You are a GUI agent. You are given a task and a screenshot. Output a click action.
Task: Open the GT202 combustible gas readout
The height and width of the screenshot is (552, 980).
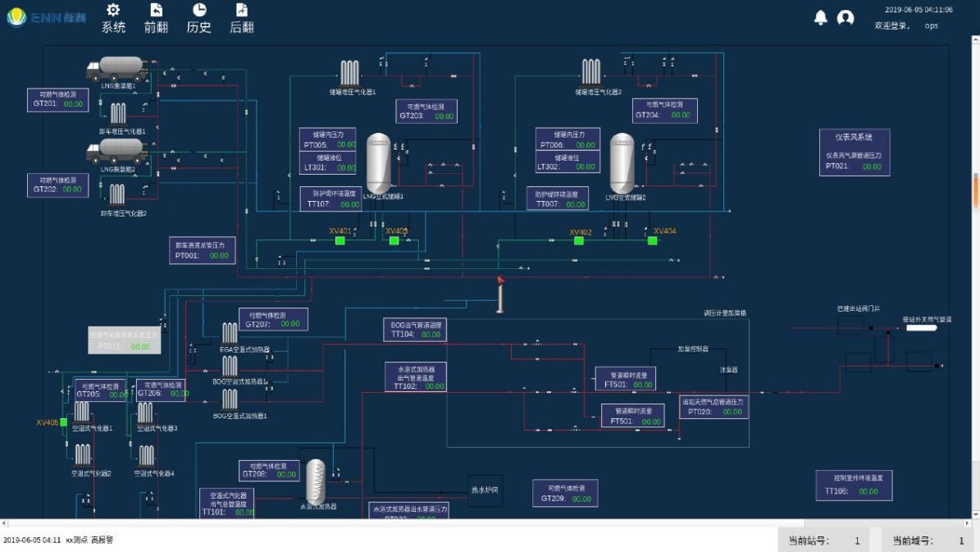pos(58,185)
